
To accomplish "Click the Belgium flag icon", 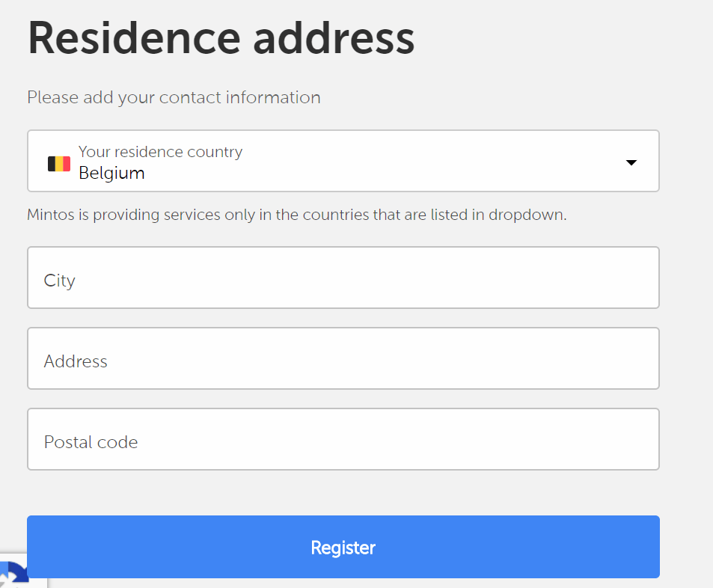I will pyautogui.click(x=59, y=163).
